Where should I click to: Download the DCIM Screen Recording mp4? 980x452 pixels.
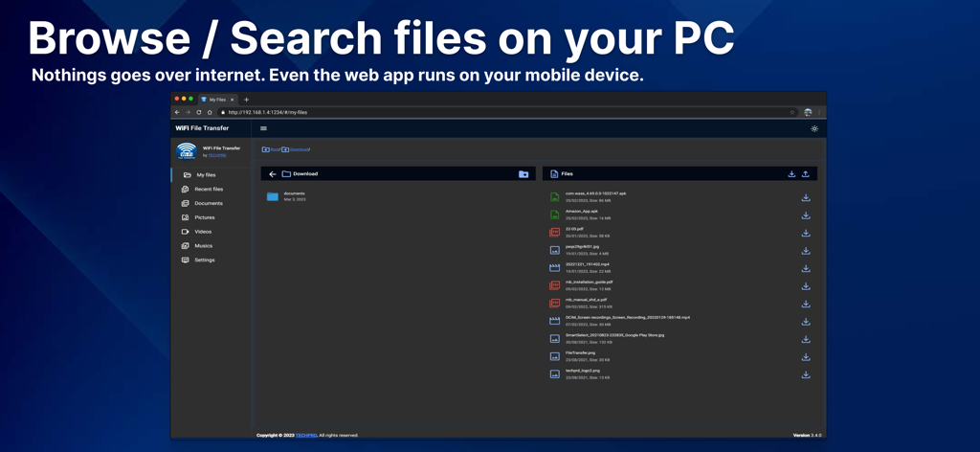[x=806, y=322]
